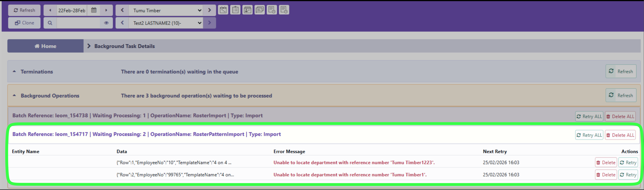The image size is (644, 190).
Task: Click data cell for Row 2 EmployeeNo 99765
Action: tap(175, 175)
